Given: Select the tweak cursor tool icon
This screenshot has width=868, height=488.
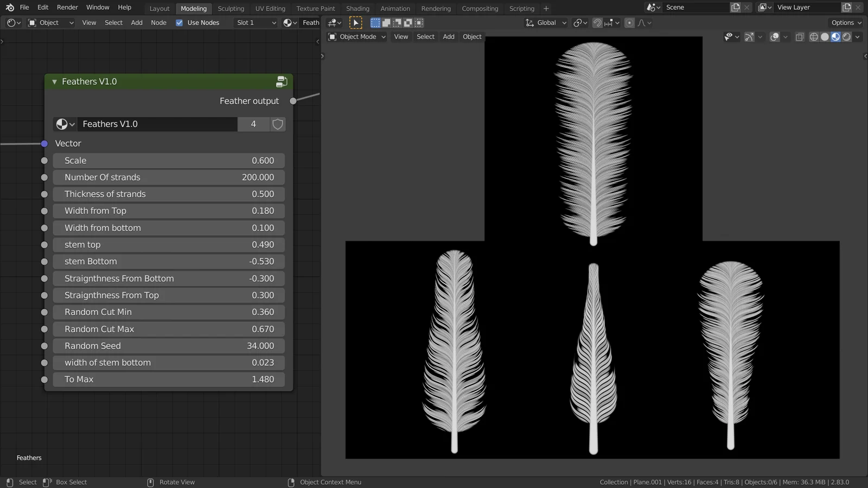Looking at the screenshot, I should 355,23.
